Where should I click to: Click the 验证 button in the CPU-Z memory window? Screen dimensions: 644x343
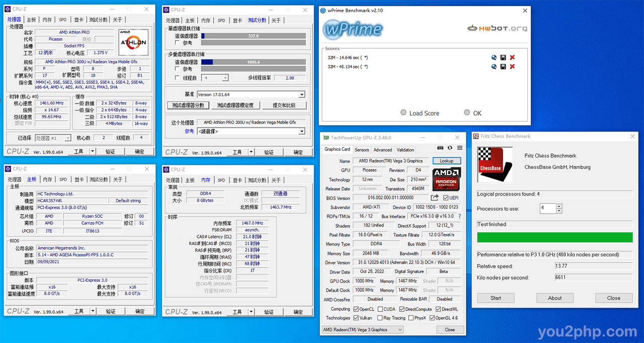coord(269,312)
